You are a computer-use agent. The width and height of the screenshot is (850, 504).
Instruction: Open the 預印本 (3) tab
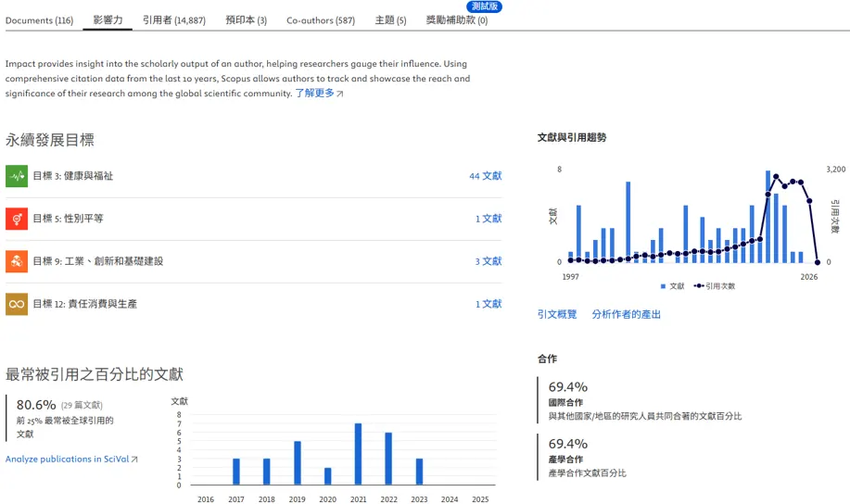click(x=247, y=20)
